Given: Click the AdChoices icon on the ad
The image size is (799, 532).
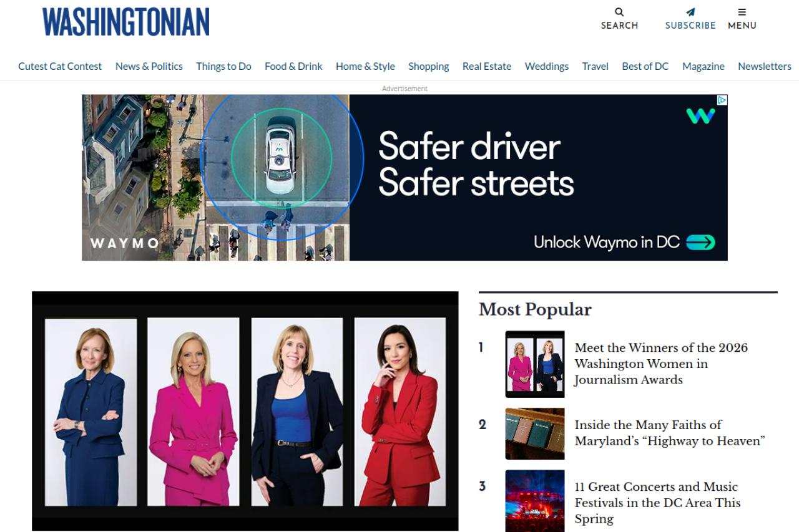Looking at the screenshot, I should pyautogui.click(x=722, y=100).
